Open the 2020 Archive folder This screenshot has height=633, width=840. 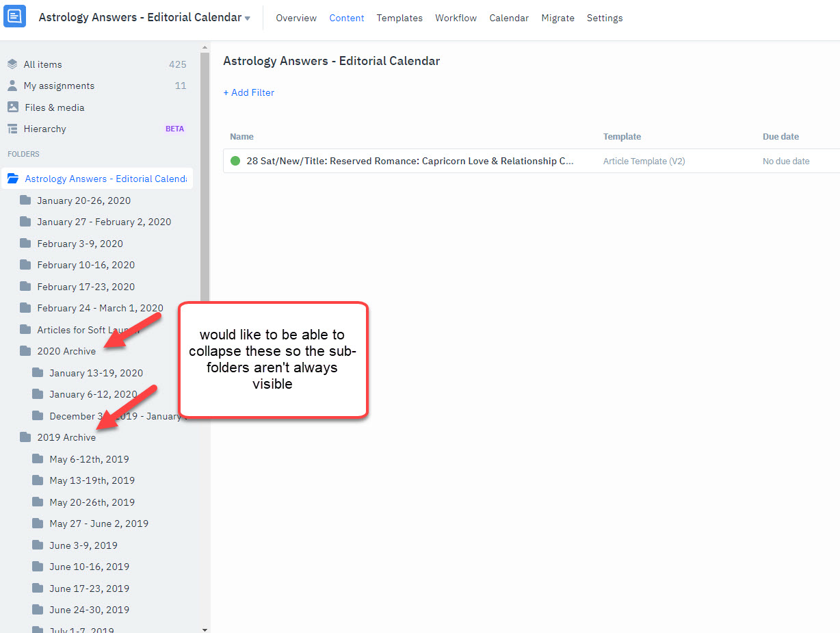tap(66, 351)
